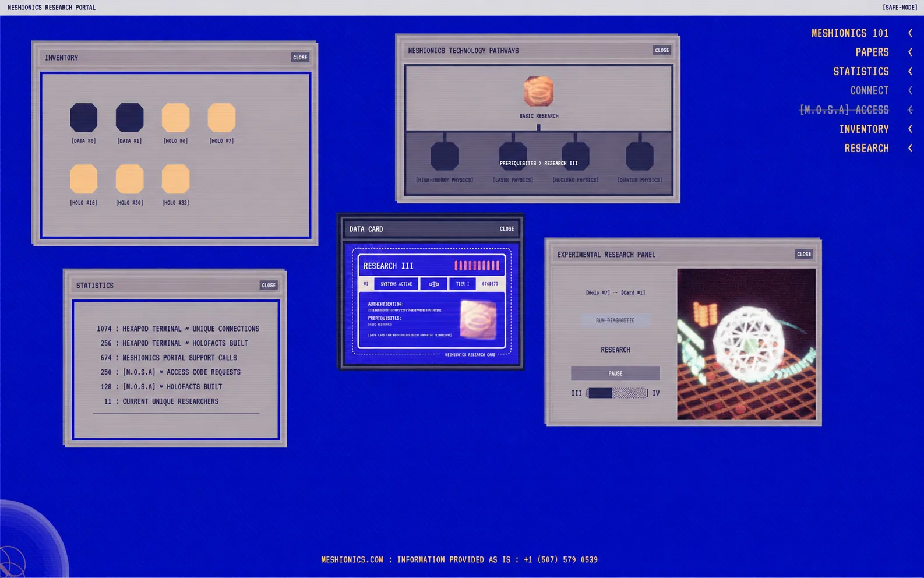Viewport: 924px width, 578px height.
Task: Click the Research III card title
Action: pos(389,266)
